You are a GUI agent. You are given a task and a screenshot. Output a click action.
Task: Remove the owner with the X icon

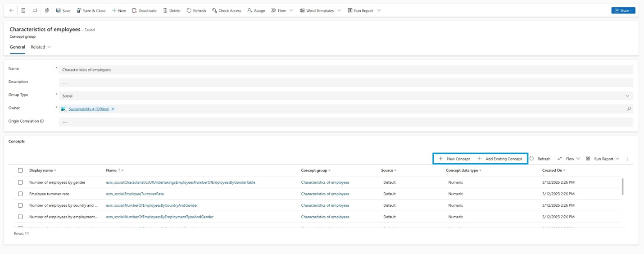pyautogui.click(x=113, y=109)
